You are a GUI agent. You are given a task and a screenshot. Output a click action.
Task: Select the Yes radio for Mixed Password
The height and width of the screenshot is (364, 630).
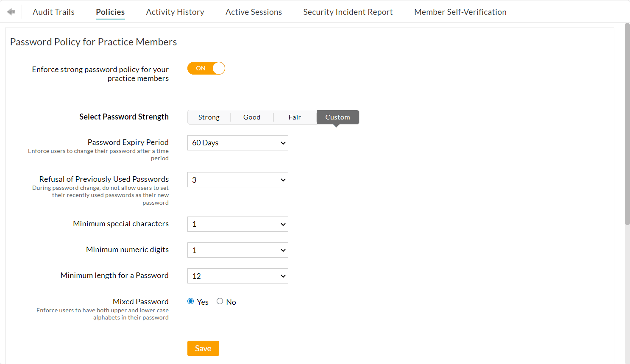coord(190,301)
